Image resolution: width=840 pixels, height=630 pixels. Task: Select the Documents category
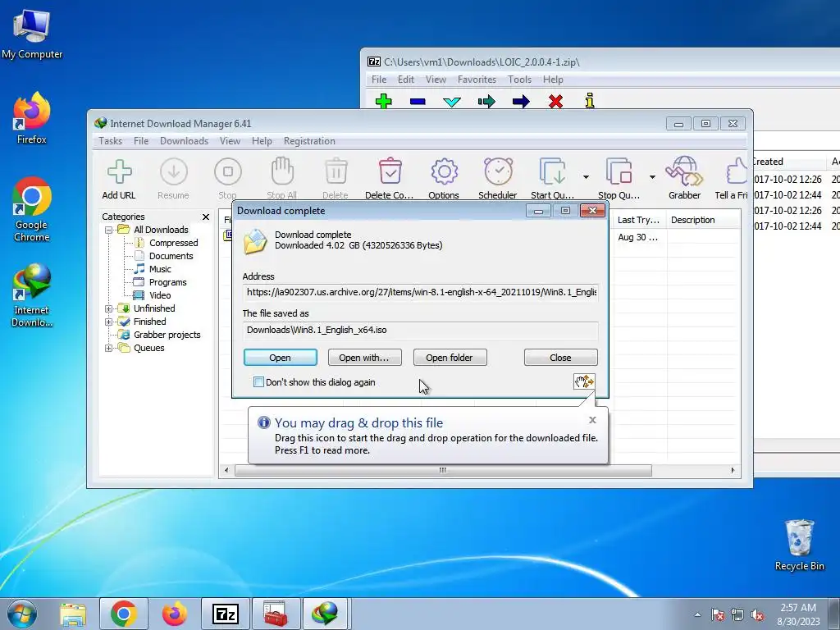coord(171,256)
